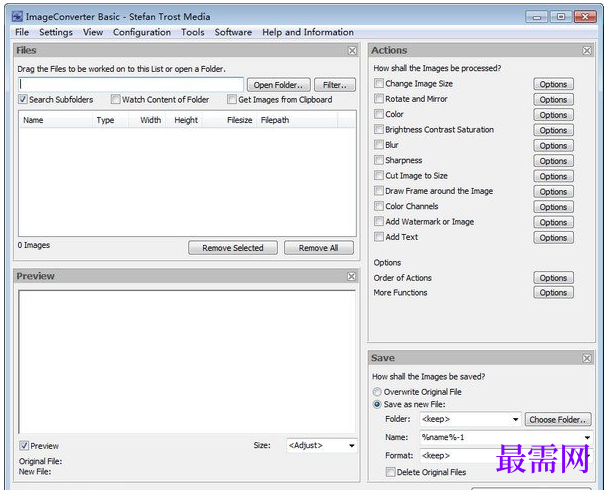608x490 pixels.
Task: Click Remove All button
Action: [319, 248]
